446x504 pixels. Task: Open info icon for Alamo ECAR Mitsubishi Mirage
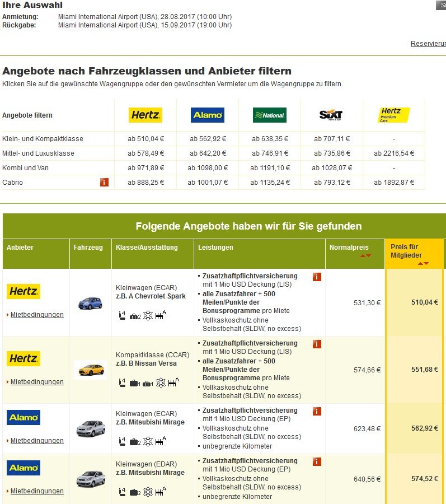[x=317, y=411]
